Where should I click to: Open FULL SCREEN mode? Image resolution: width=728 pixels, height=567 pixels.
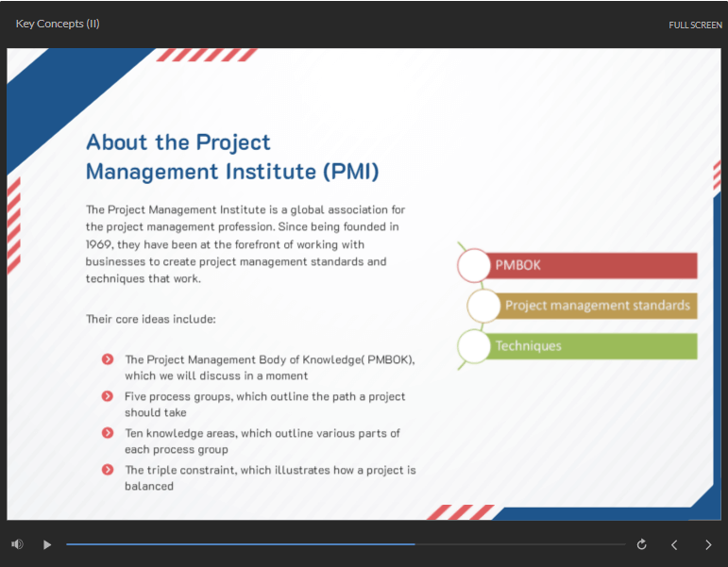coord(695,25)
